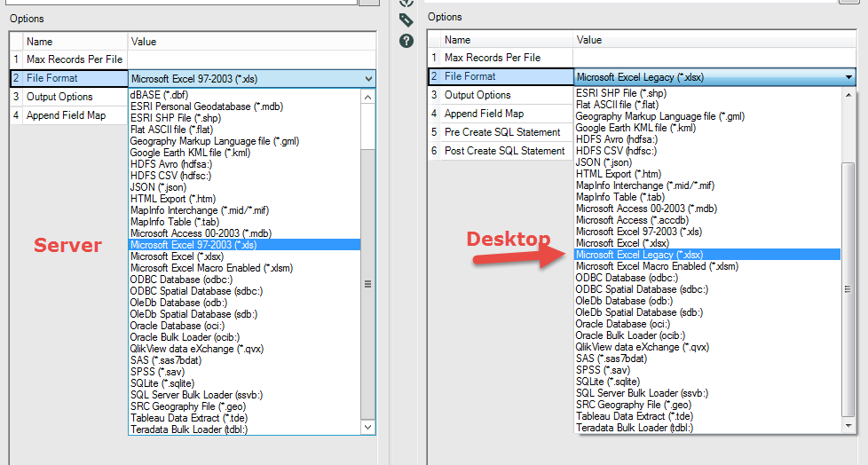Viewport: 868px width, 465px height.
Task: Click the Value column header in Desktop panel
Action: [714, 40]
